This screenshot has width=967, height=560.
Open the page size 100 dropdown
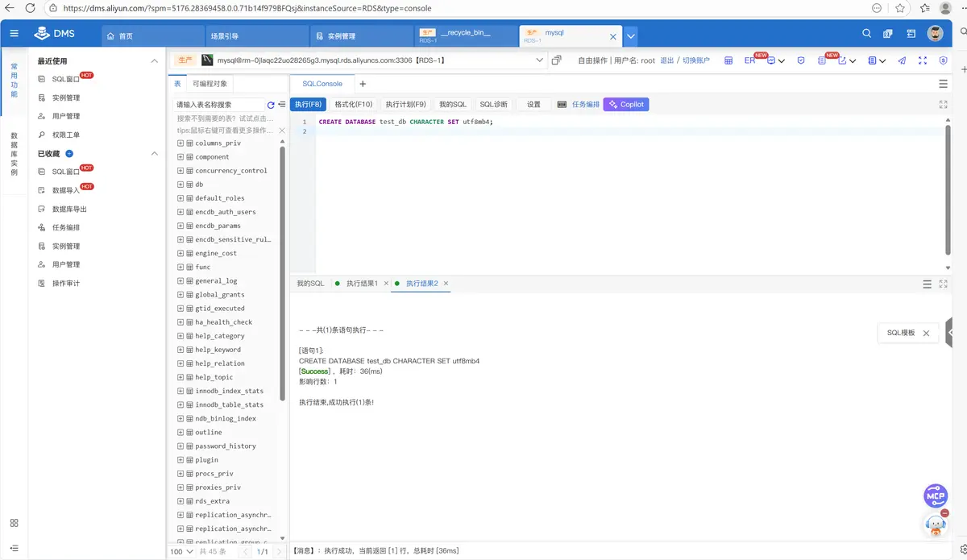click(181, 552)
